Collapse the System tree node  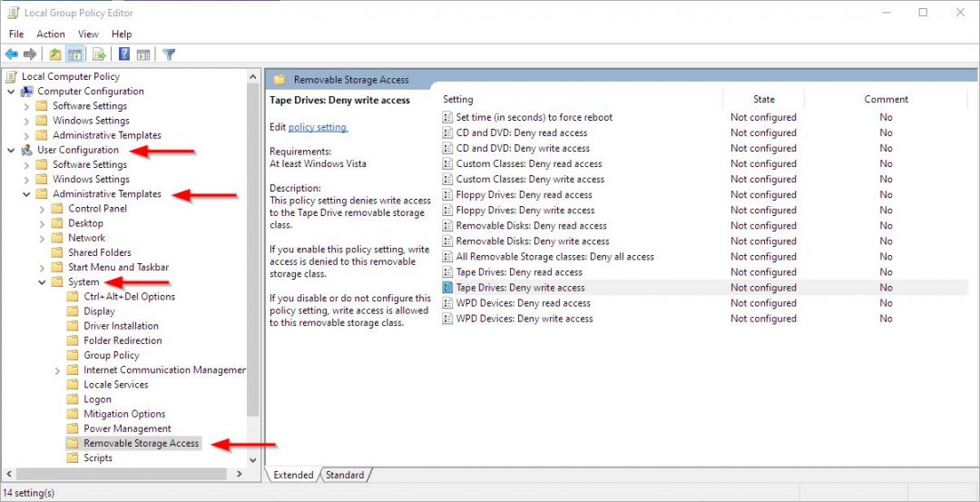[42, 282]
